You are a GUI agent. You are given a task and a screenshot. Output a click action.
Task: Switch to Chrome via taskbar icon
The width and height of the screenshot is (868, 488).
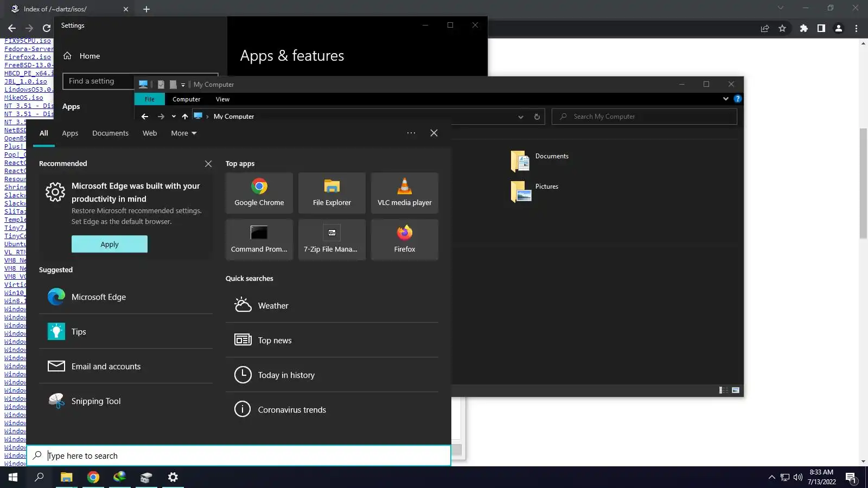tap(93, 477)
